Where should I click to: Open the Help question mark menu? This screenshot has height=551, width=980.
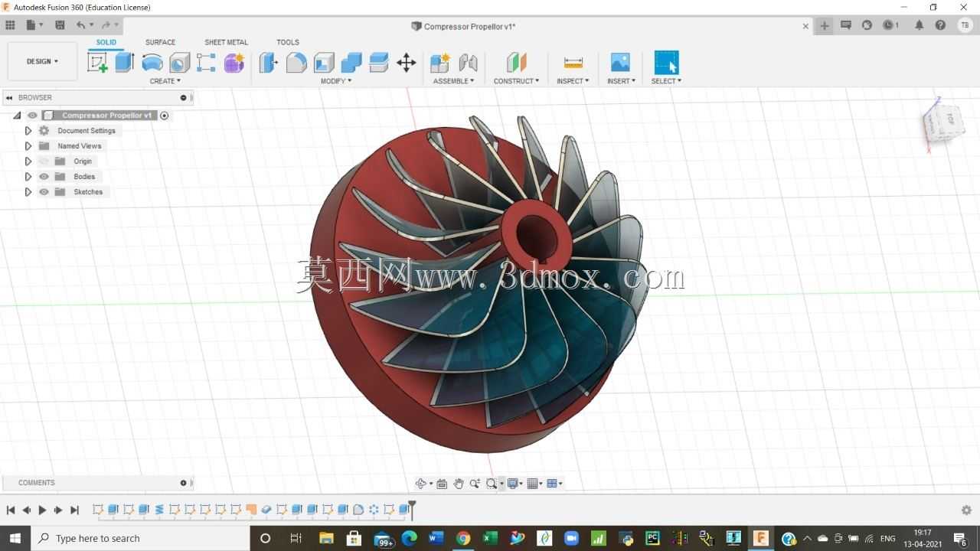(941, 25)
